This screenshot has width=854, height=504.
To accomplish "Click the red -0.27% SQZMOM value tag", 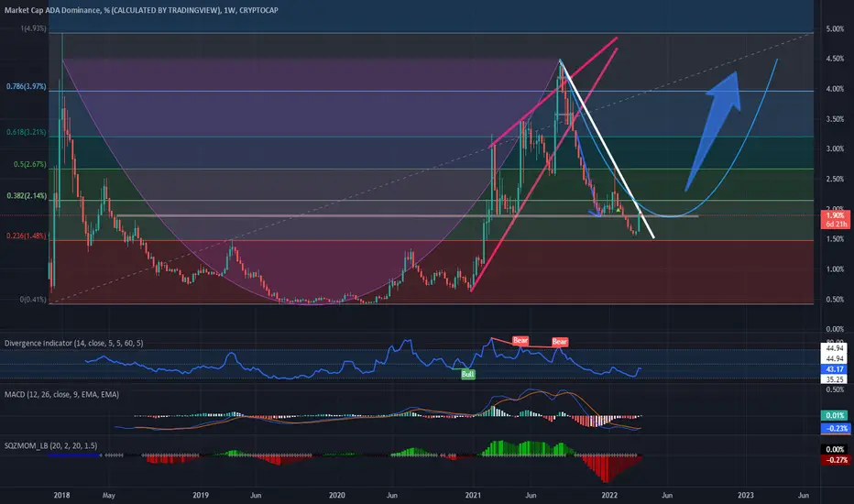I will click(x=835, y=460).
